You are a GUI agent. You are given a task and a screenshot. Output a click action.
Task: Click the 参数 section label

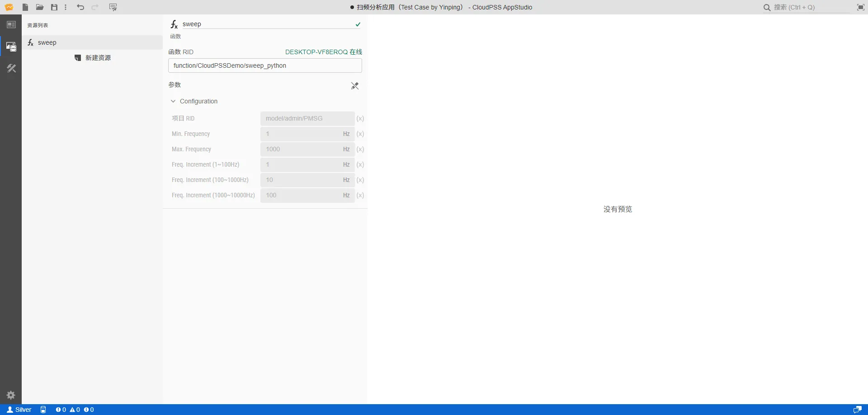[x=175, y=85]
